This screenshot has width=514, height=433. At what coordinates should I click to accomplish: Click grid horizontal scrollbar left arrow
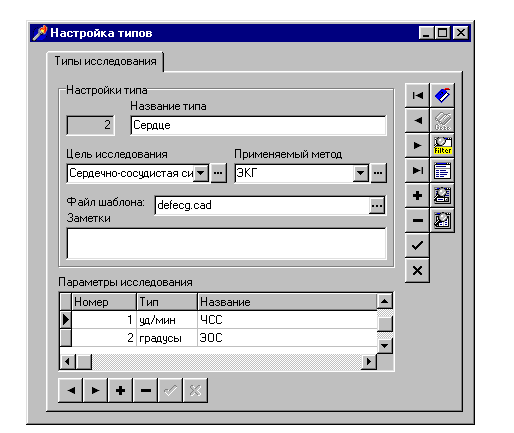[x=68, y=361]
